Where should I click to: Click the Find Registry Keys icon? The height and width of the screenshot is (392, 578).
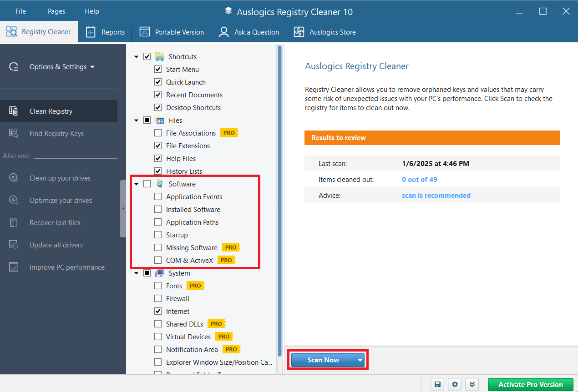14,133
